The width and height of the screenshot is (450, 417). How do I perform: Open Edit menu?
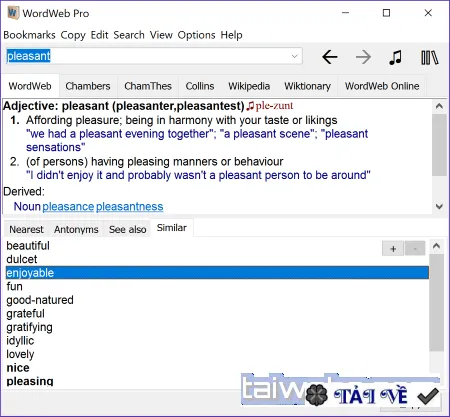click(x=99, y=35)
